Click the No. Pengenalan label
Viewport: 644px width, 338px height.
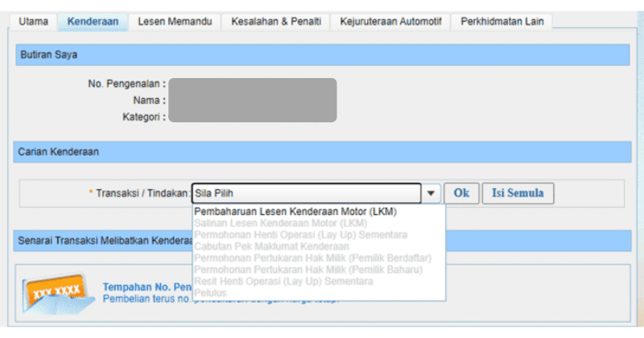(x=126, y=84)
